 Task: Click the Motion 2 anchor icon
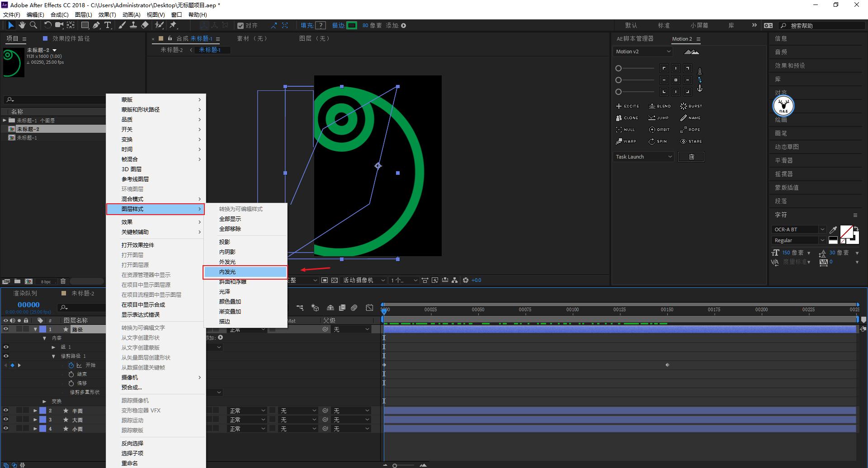[x=699, y=89]
